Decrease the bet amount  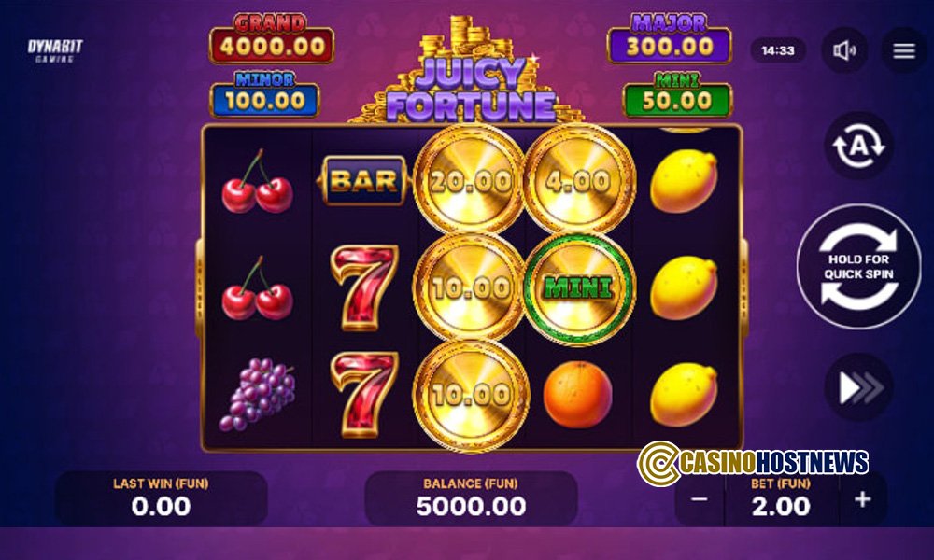tap(700, 499)
